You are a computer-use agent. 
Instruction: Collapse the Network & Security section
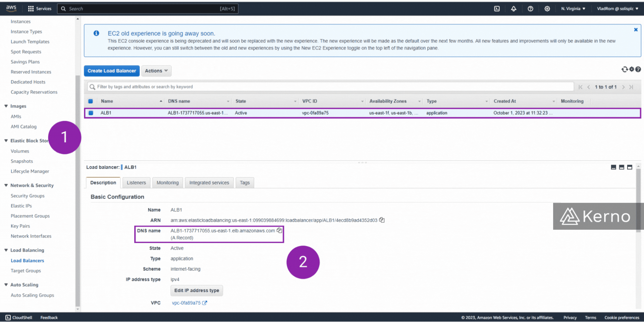6,185
